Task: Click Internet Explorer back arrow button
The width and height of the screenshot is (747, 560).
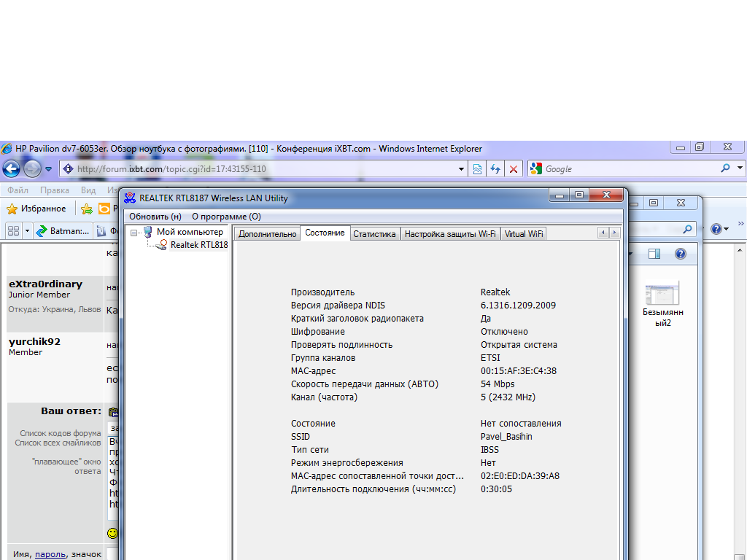Action: (x=12, y=168)
